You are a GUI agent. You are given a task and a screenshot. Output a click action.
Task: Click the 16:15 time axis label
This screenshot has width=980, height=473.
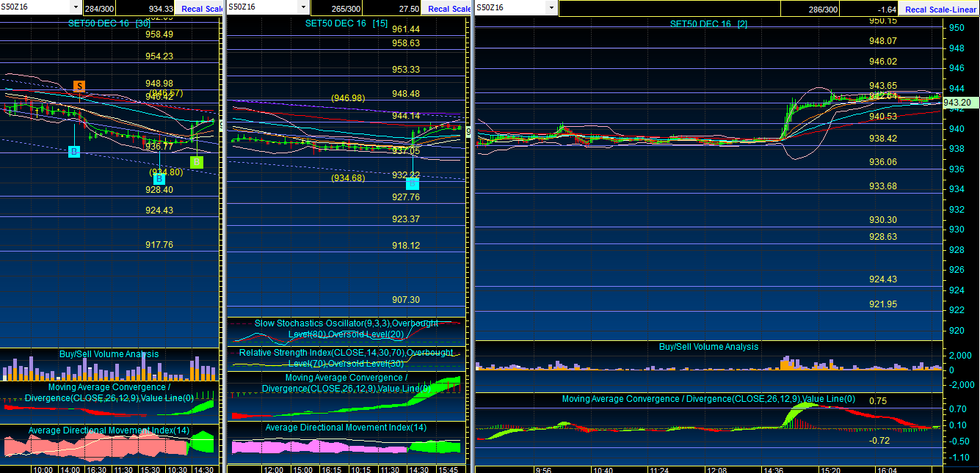click(x=330, y=469)
